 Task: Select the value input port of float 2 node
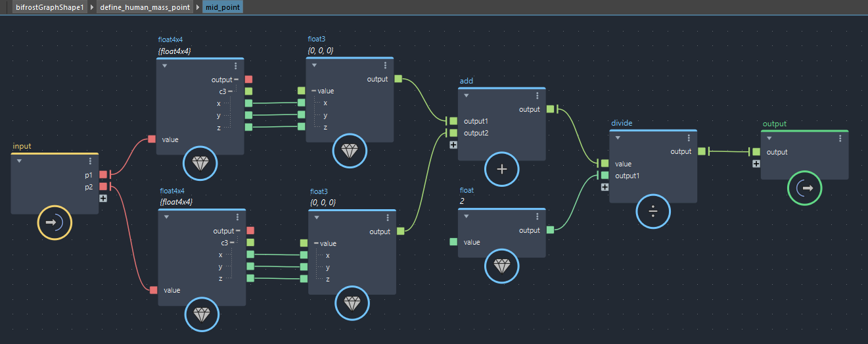(x=453, y=242)
